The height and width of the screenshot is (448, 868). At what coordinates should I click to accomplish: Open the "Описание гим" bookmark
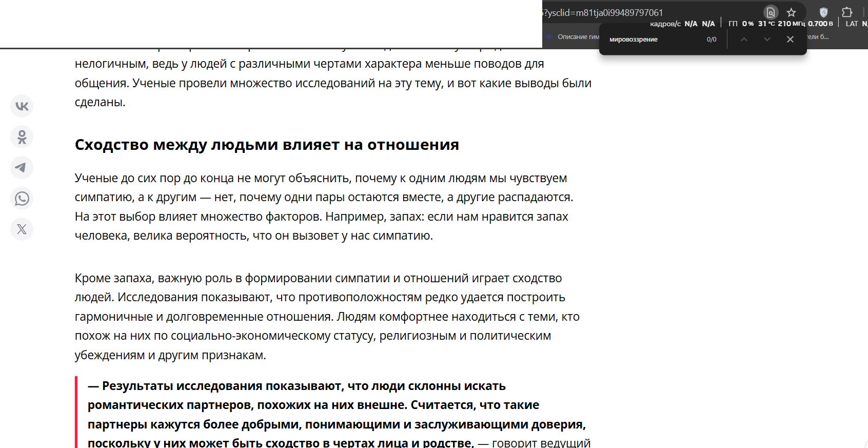coord(573,37)
